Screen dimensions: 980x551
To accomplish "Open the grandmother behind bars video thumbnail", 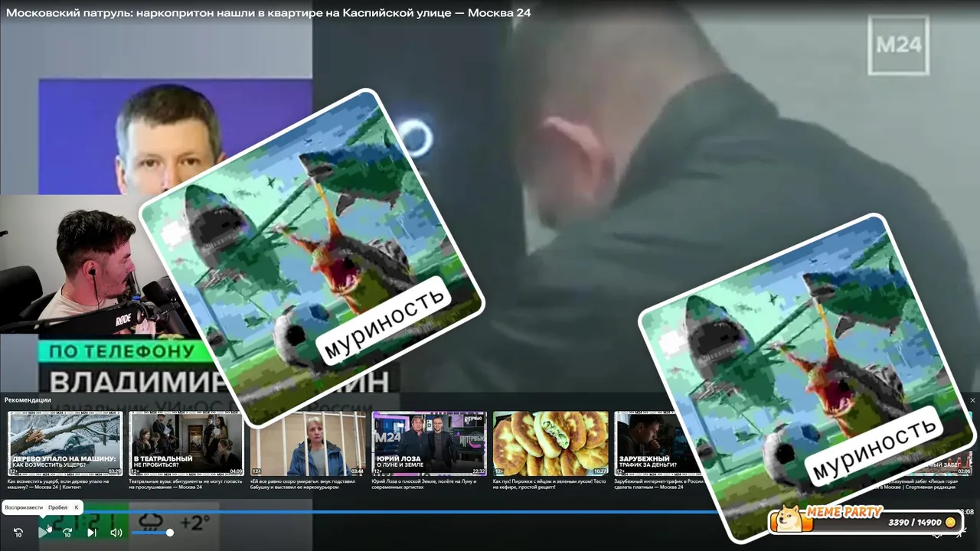I will click(x=308, y=444).
